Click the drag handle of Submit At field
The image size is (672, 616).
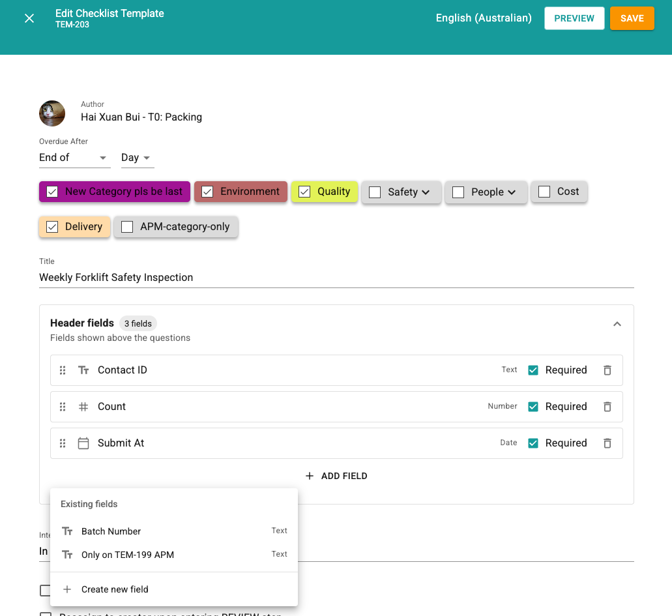pyautogui.click(x=63, y=443)
